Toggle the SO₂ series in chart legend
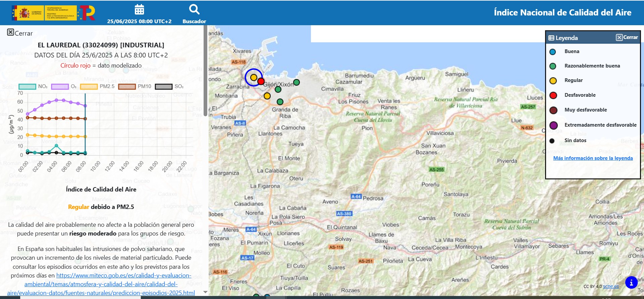Image resolution: width=644 pixels, height=299 pixels. pyautogui.click(x=169, y=86)
